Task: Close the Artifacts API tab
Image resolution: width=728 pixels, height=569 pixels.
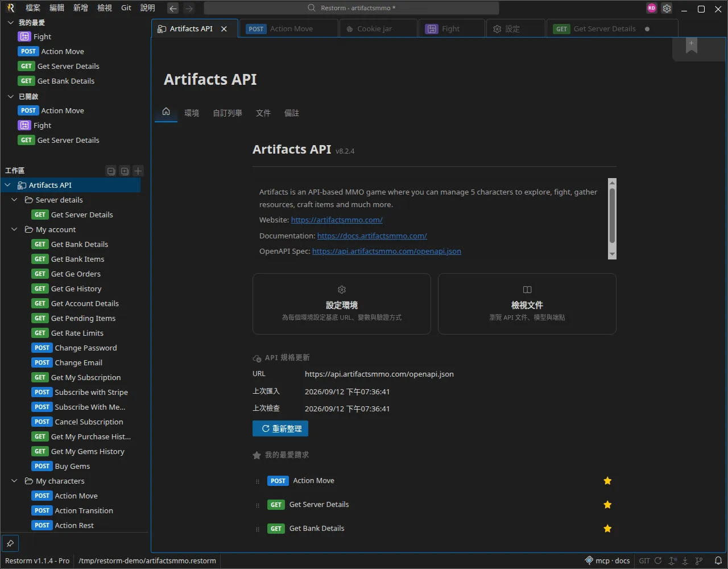Action: click(x=224, y=29)
